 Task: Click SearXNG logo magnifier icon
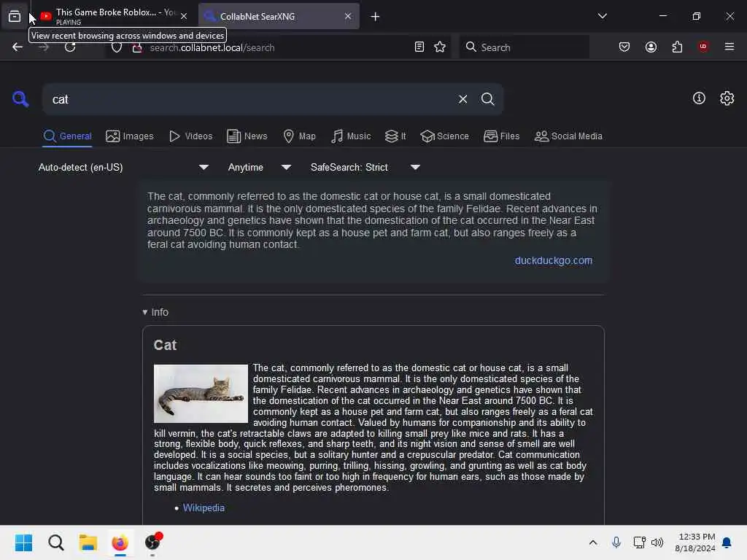pos(20,99)
